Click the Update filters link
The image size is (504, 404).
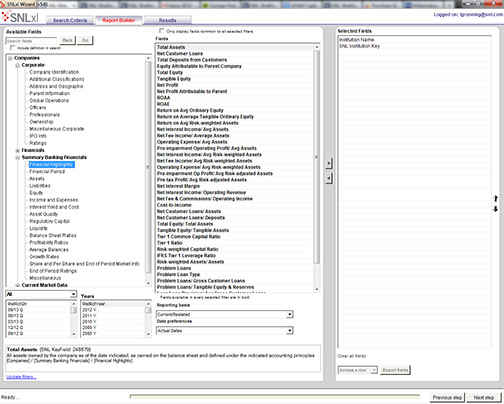[21, 377]
